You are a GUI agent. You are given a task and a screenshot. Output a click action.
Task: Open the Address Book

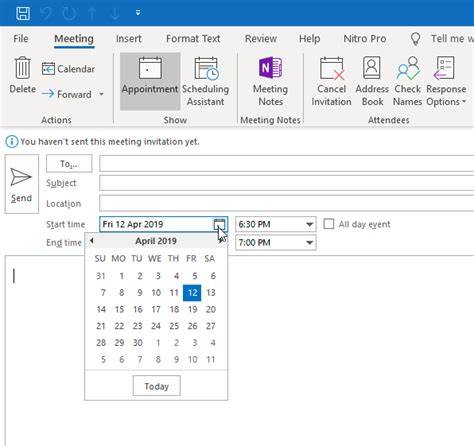[372, 81]
